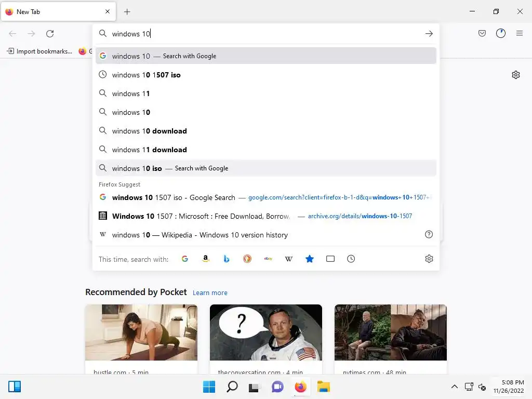Open 'windows 10 1507 iso - Google Search' result
The height and width of the screenshot is (399, 532).
pyautogui.click(x=265, y=197)
